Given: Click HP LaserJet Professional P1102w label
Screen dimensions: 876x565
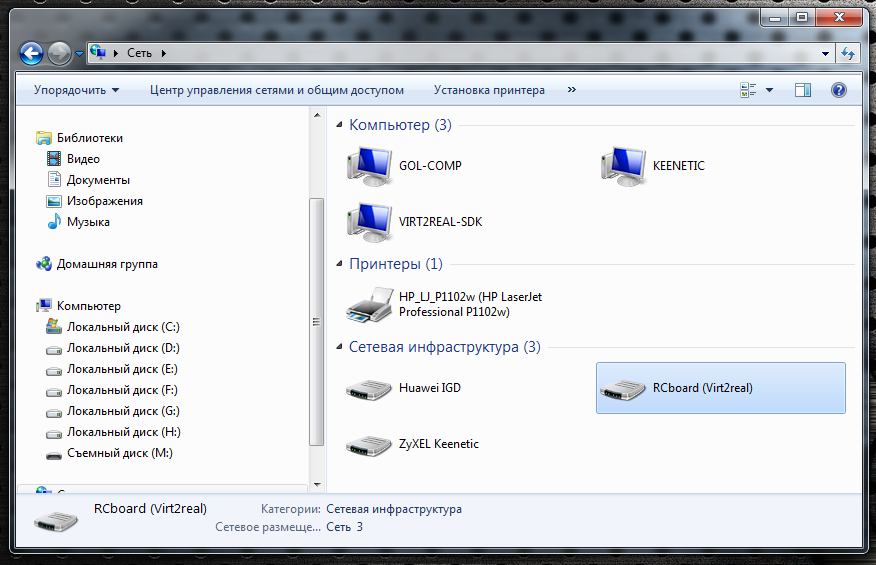Looking at the screenshot, I should (470, 305).
